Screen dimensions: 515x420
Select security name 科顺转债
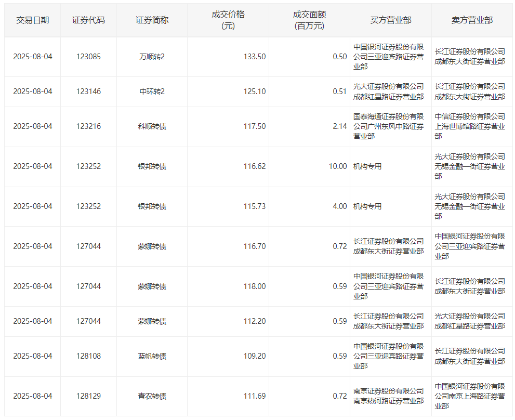(x=152, y=126)
